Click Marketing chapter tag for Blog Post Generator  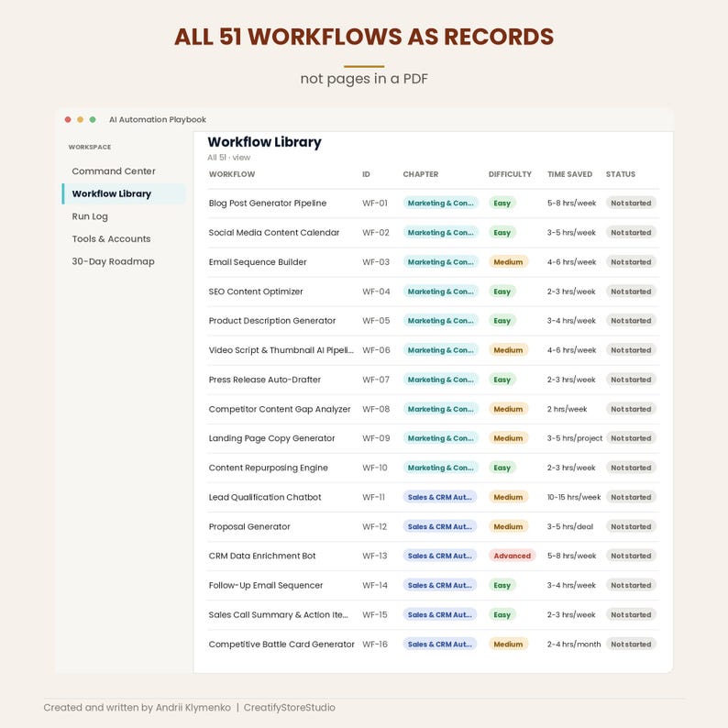(441, 203)
